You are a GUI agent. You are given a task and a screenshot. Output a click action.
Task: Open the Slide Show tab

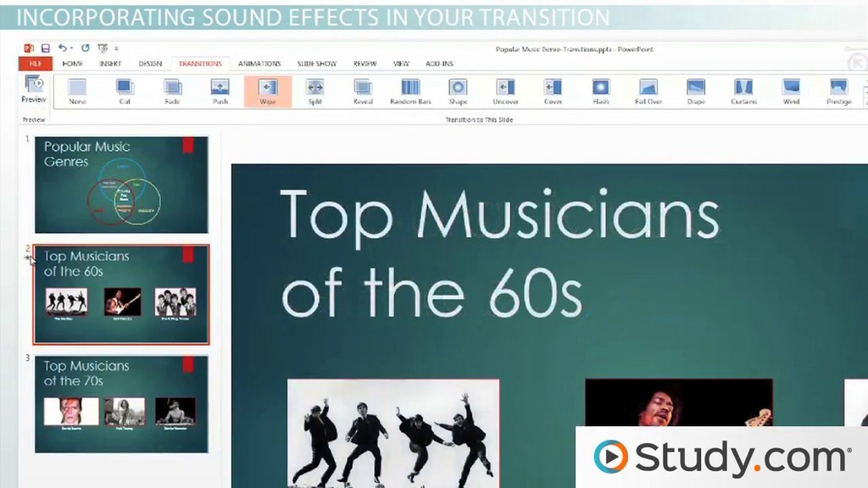(x=316, y=64)
